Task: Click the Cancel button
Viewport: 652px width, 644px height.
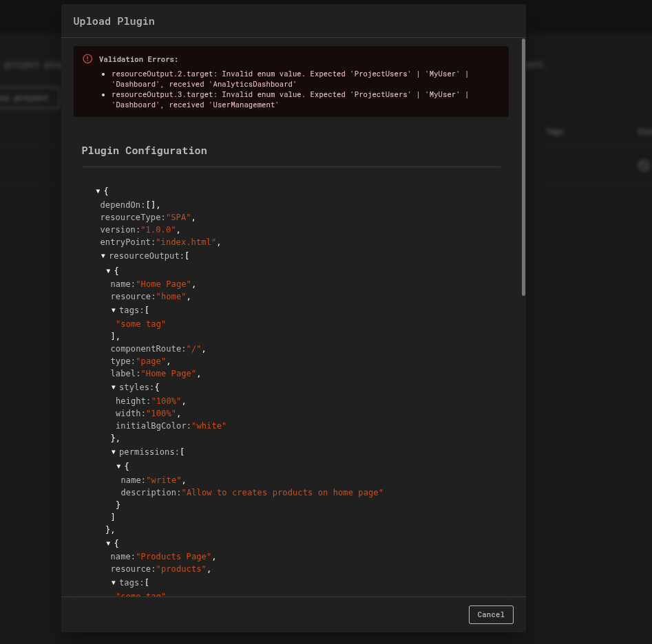Action: 491,614
